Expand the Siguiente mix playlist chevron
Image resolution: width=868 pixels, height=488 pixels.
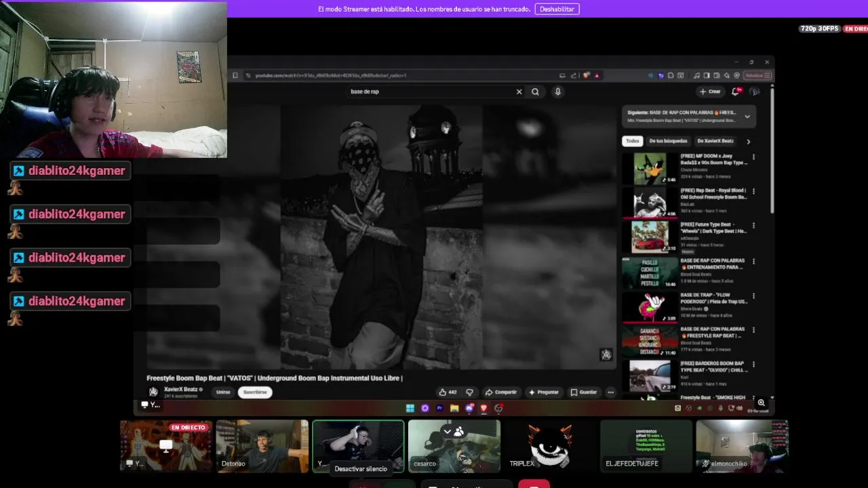(x=747, y=117)
